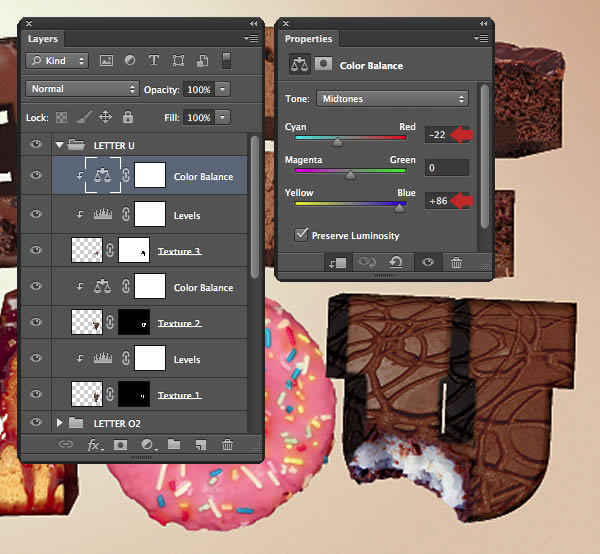The height and width of the screenshot is (554, 600).
Task: Lock image pixels brush icon
Action: [x=83, y=117]
